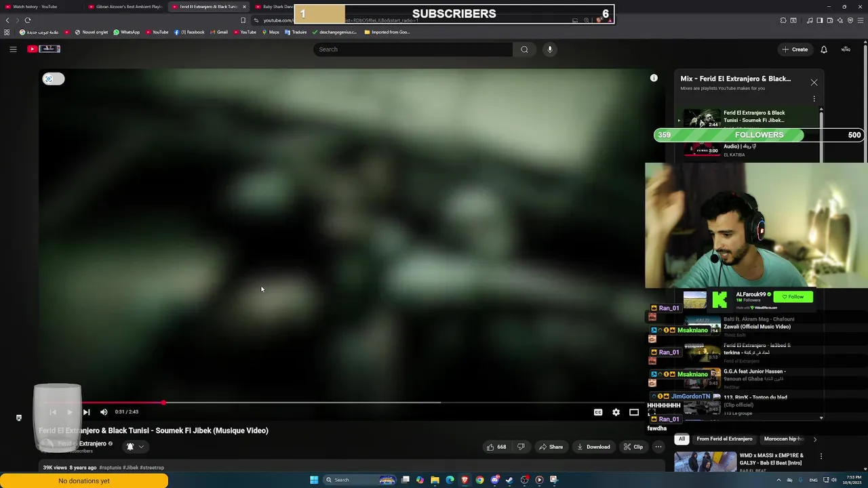Image resolution: width=868 pixels, height=488 pixels.
Task: Open Mix playlist three-dot options
Action: pyautogui.click(x=814, y=99)
